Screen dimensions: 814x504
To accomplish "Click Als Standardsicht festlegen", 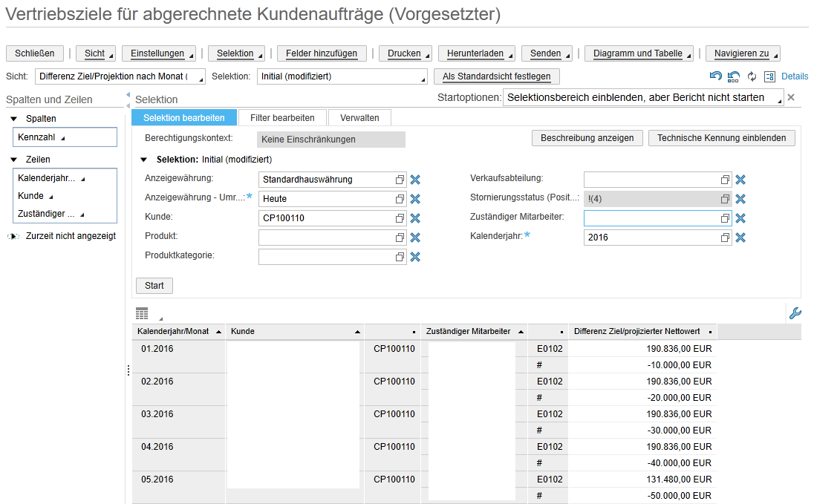I will pyautogui.click(x=497, y=76).
